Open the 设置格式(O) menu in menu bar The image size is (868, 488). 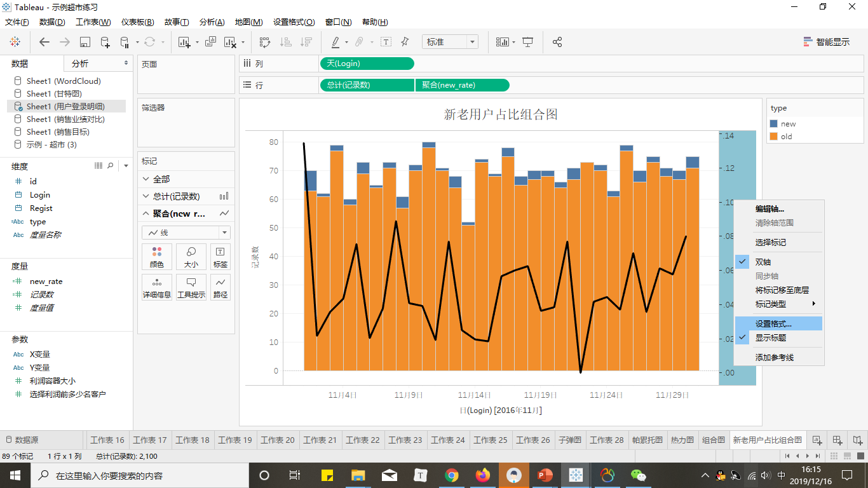point(294,22)
